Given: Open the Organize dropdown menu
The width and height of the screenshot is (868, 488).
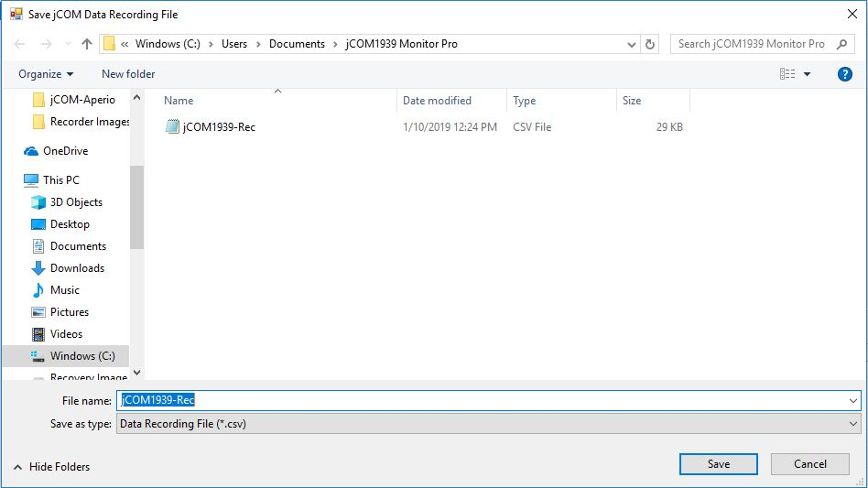Looking at the screenshot, I should (45, 74).
